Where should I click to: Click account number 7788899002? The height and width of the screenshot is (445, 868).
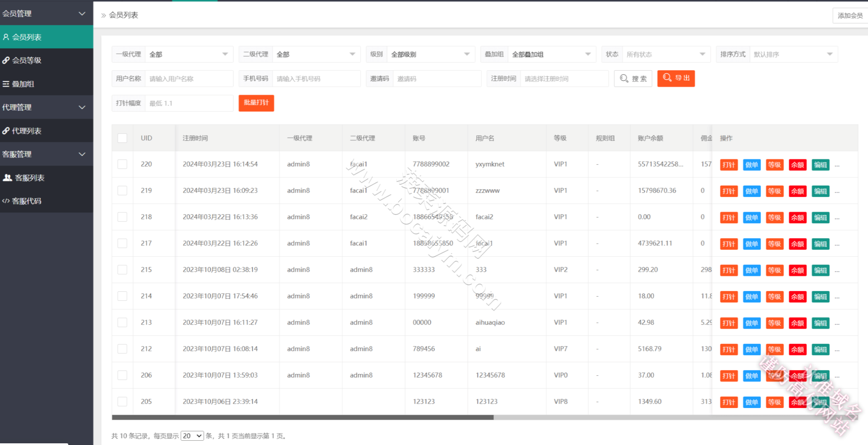point(431,164)
